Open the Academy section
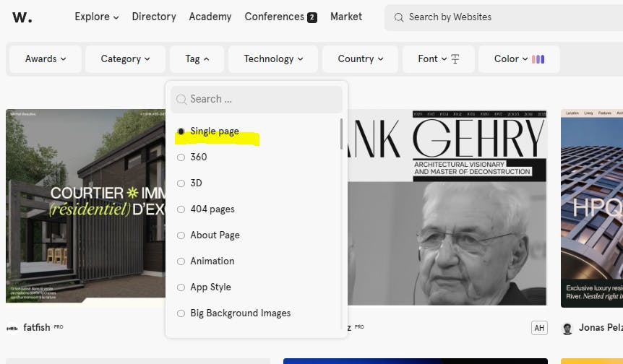The height and width of the screenshot is (364, 623). [210, 17]
